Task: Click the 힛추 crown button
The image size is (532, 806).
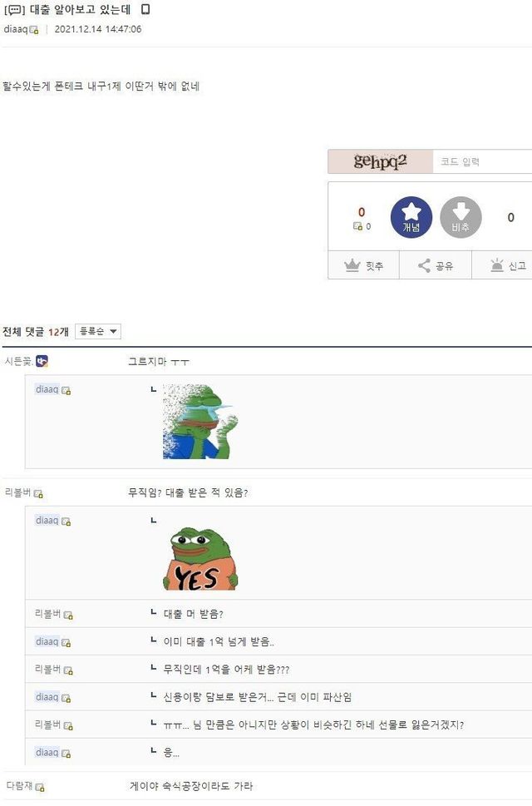Action: [x=363, y=265]
